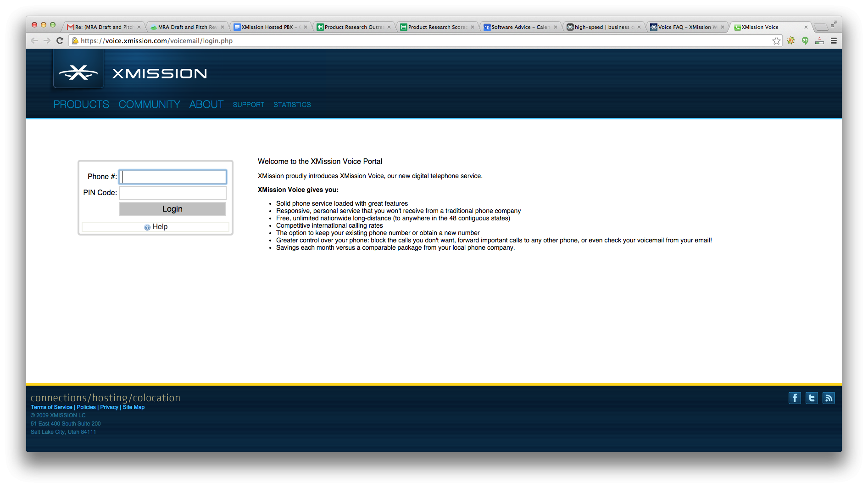Focus the PIN Code input field
868x488 pixels.
(172, 193)
